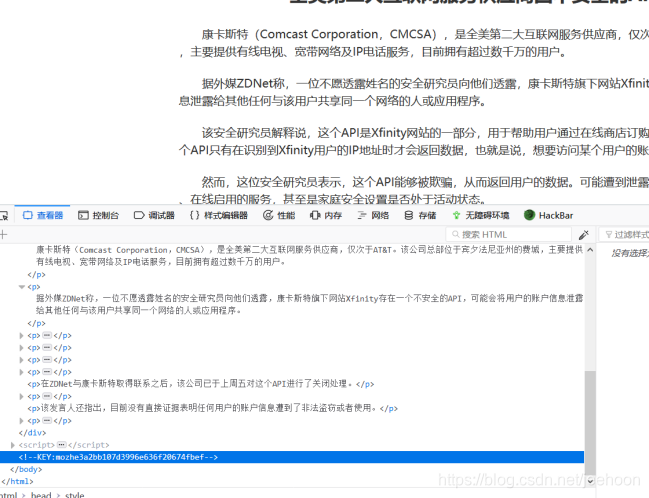649x498 pixels.
Task: Expand the first collapsed <p> node below </p>
Action: [x=22, y=336]
